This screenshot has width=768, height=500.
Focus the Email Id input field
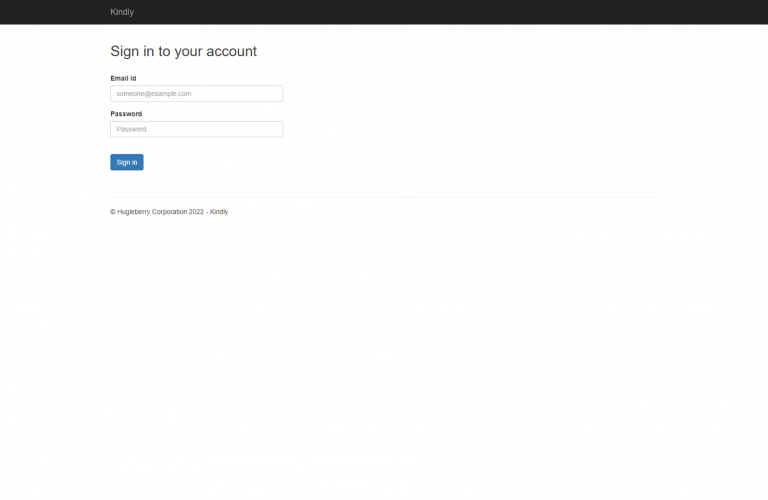pos(196,94)
